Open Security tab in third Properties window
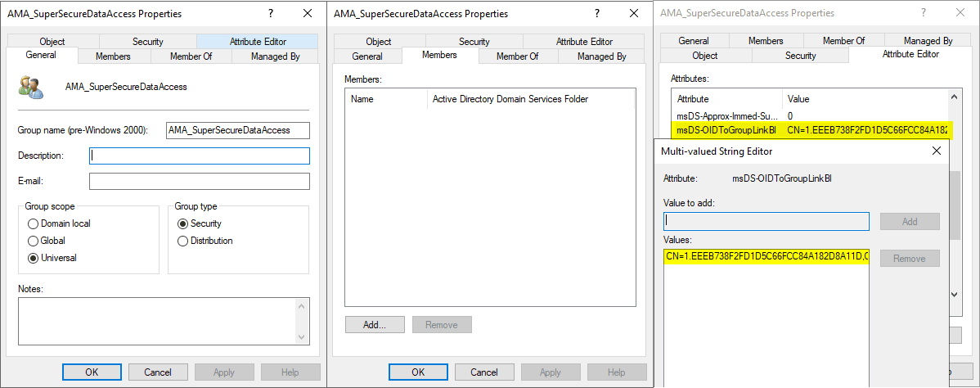 tap(801, 56)
